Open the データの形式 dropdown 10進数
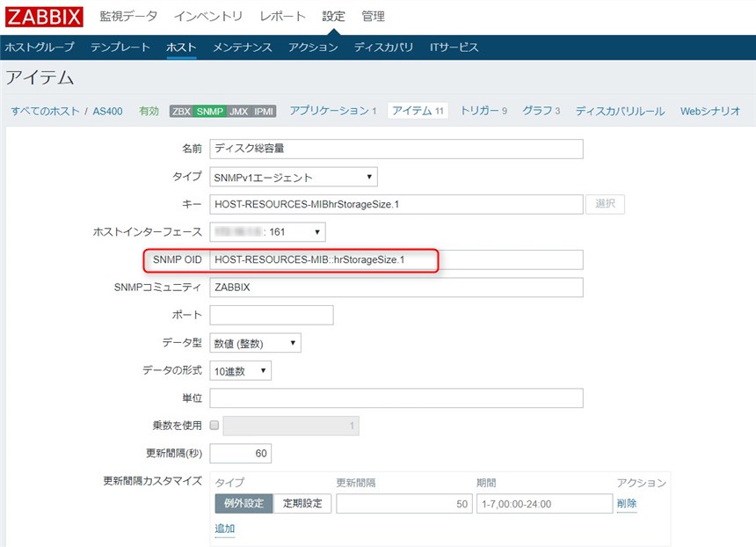Screen dimensions: 756x547 click(241, 371)
